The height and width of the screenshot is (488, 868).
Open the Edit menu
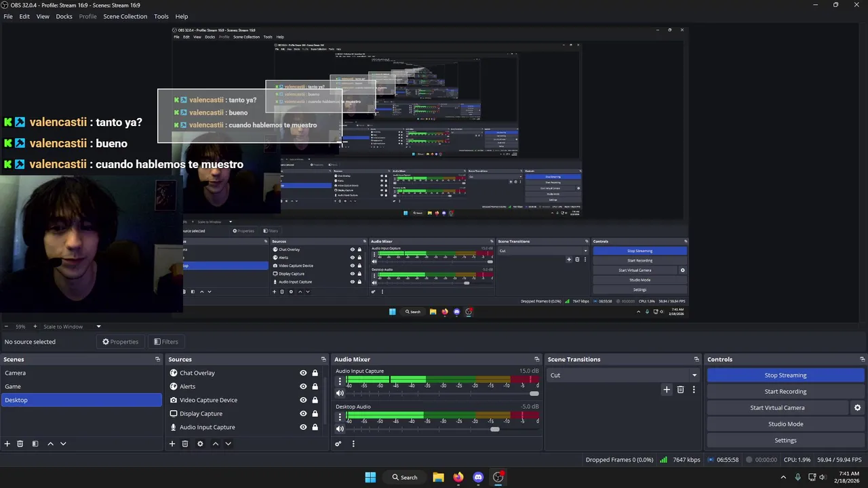click(24, 16)
